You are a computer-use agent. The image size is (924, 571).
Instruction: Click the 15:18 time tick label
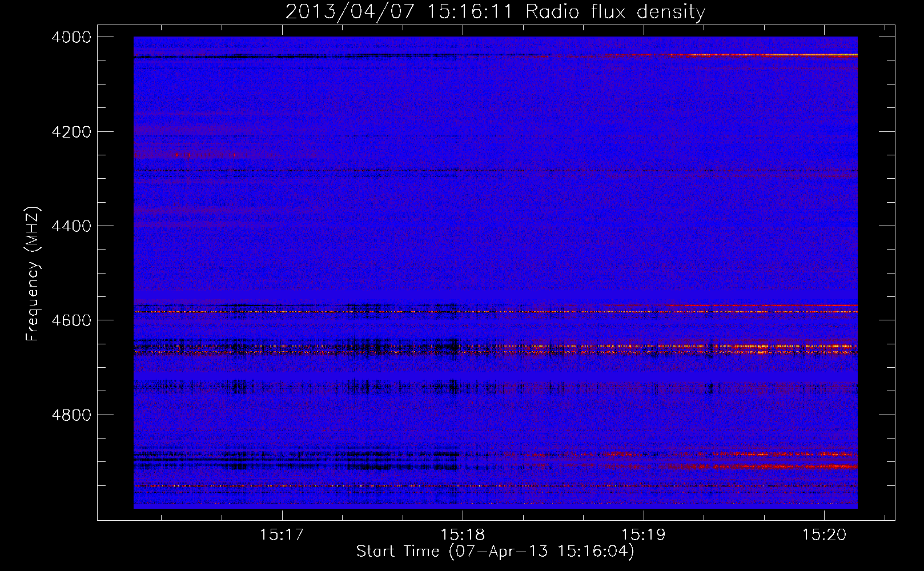463,534
